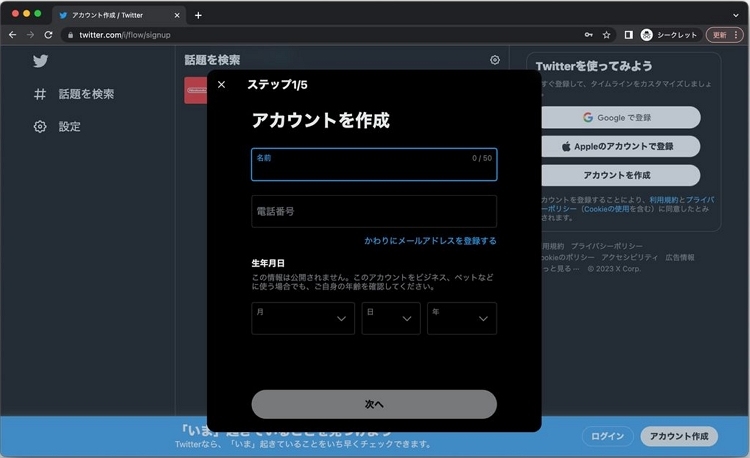Click the gear icon beside 話題を検索 header
The width and height of the screenshot is (750, 458).
tap(495, 60)
